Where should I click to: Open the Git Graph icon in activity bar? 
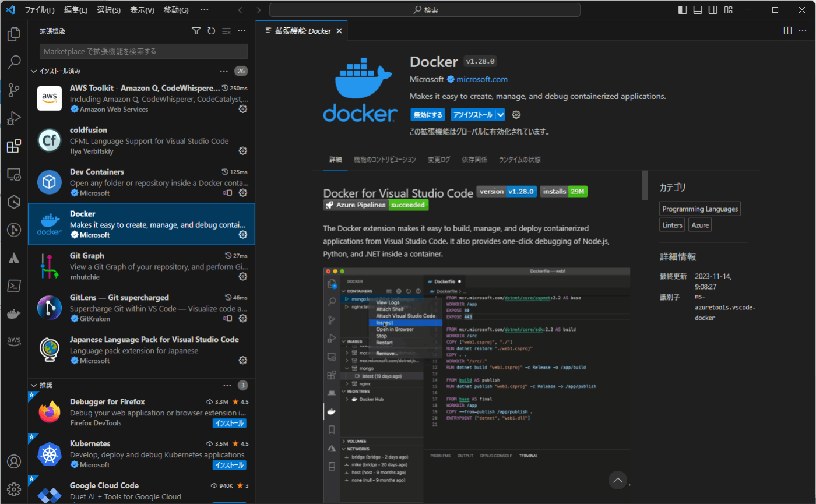(14, 230)
